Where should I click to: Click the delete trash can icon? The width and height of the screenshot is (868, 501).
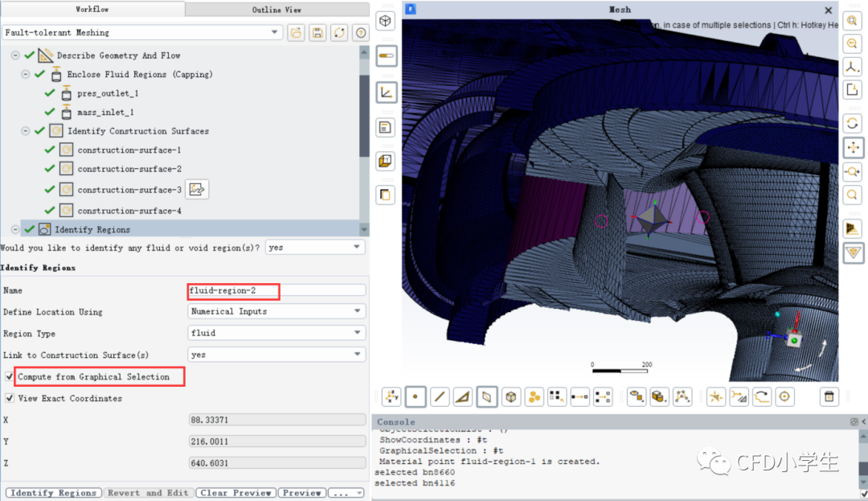[x=829, y=396]
